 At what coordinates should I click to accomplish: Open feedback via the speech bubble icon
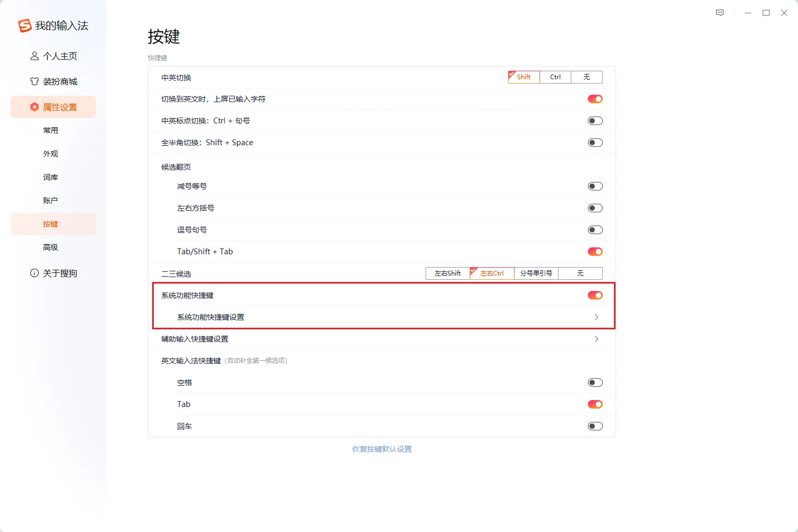[719, 12]
